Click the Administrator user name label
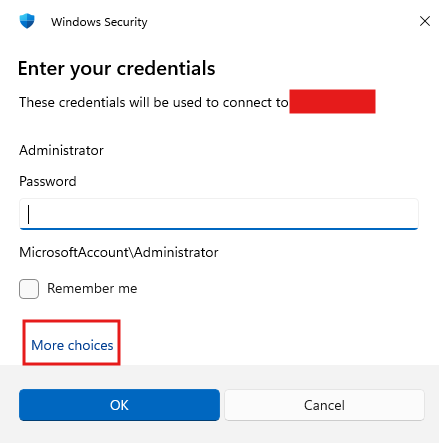439x443 pixels. tap(61, 150)
